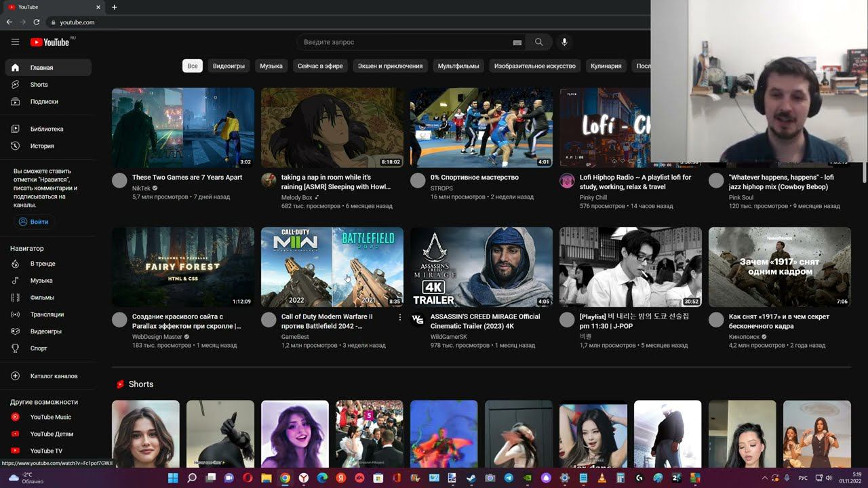The image size is (868, 488).
Task: Open В тренде in the navigator
Action: [47, 264]
